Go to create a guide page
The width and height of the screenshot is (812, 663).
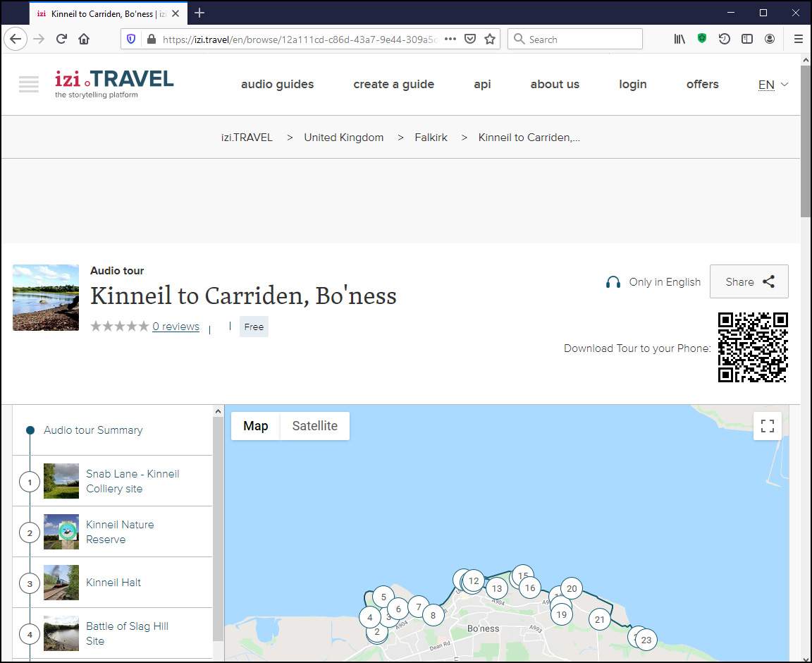pos(393,85)
